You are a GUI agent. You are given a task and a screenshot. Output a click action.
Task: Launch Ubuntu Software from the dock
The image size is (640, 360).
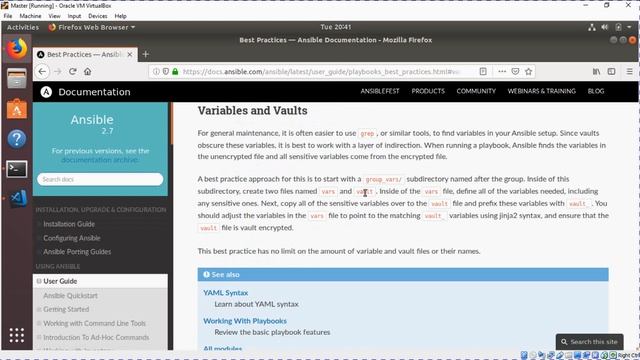click(17, 109)
